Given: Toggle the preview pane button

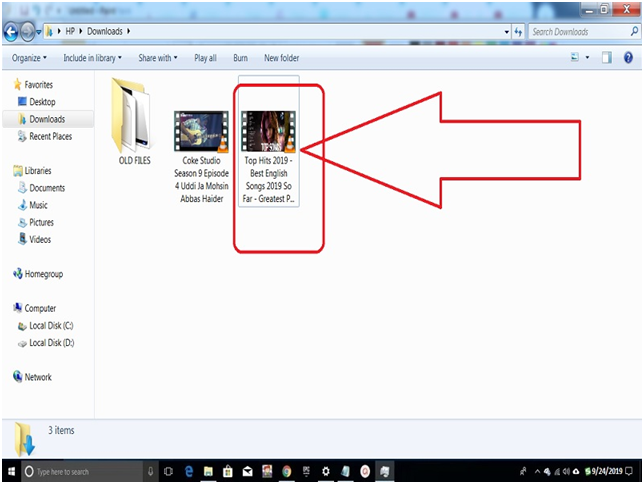Looking at the screenshot, I should point(607,58).
